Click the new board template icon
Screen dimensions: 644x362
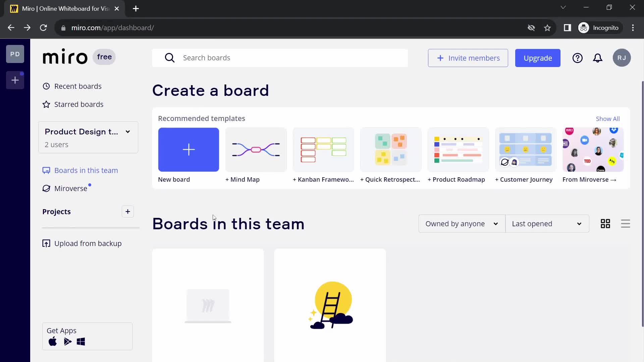189,150
